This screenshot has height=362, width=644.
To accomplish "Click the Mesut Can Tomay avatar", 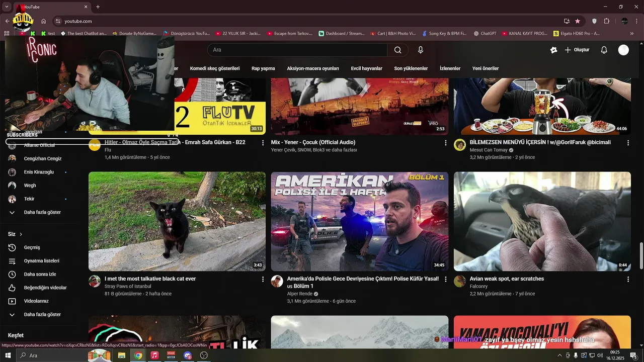I will tap(460, 145).
